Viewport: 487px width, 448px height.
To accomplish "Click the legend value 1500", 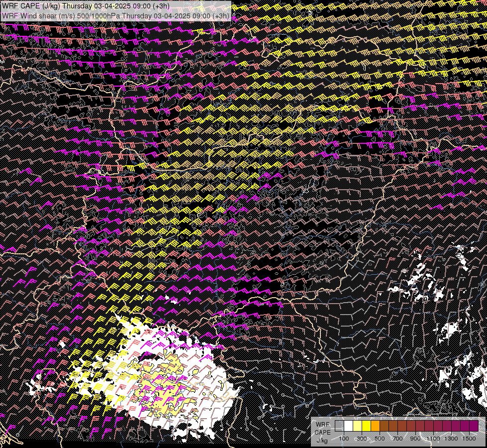I will pyautogui.click(x=469, y=439).
